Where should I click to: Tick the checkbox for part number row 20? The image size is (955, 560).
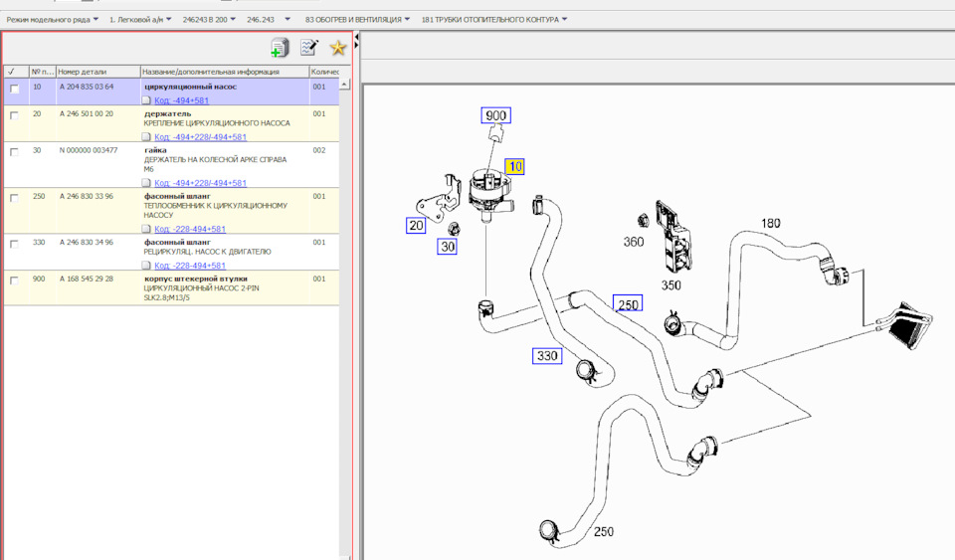point(15,115)
